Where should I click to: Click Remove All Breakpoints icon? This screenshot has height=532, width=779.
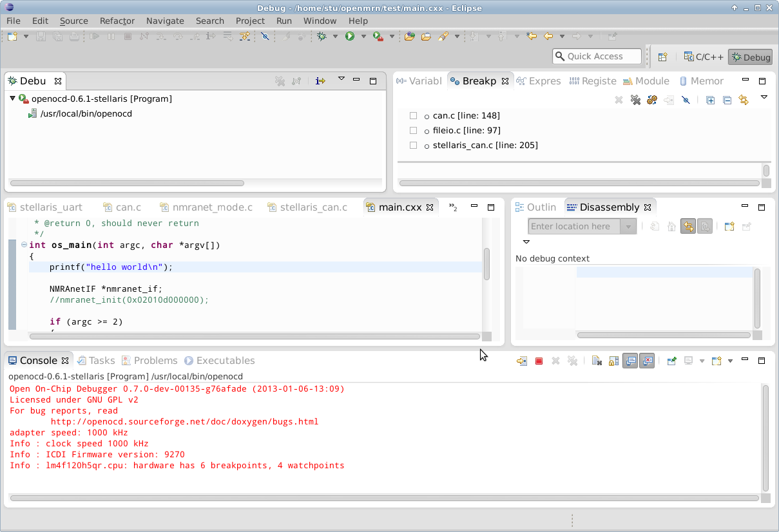[x=635, y=100]
